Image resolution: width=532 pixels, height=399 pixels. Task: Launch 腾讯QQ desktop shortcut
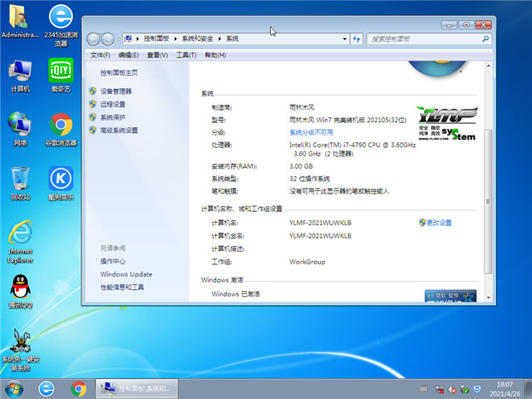(x=20, y=292)
